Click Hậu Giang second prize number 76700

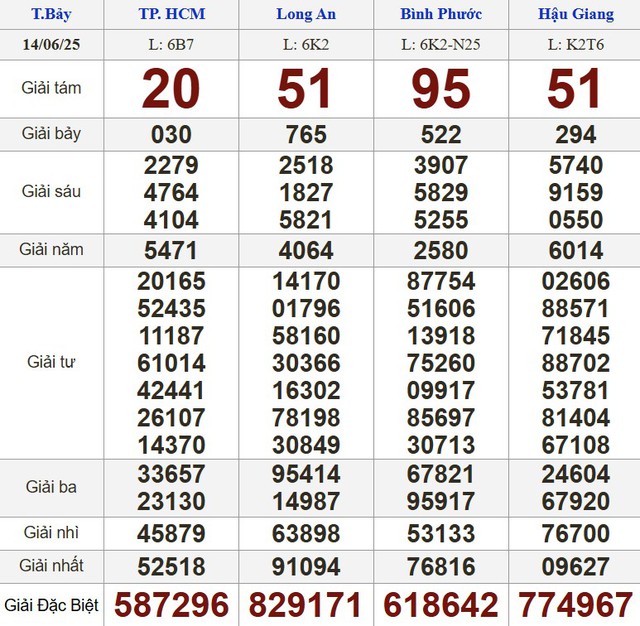[575, 534]
